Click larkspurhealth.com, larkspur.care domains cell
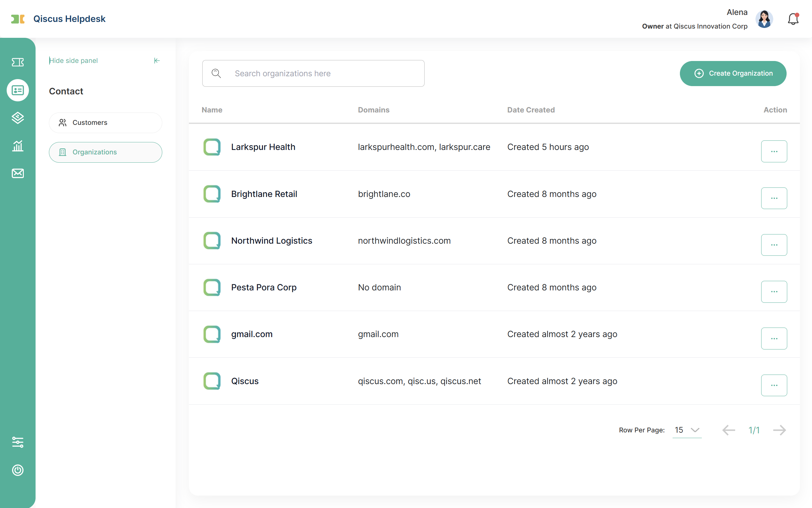This screenshot has width=812, height=508. (x=424, y=147)
